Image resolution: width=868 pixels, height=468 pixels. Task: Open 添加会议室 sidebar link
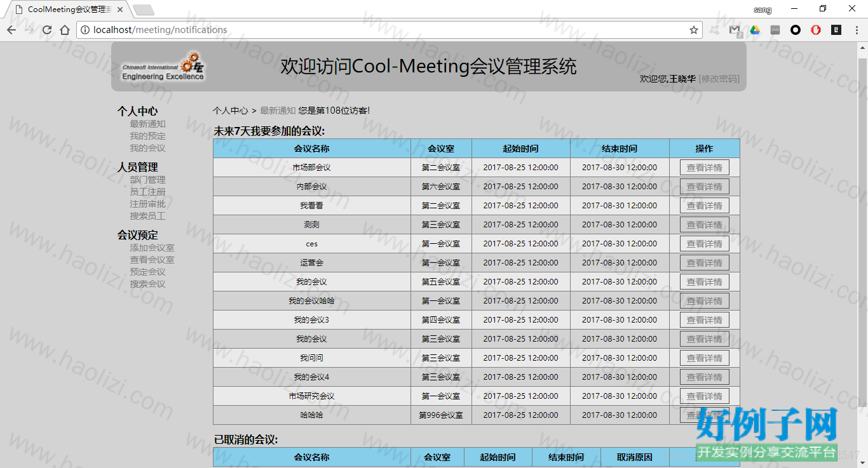tap(152, 248)
